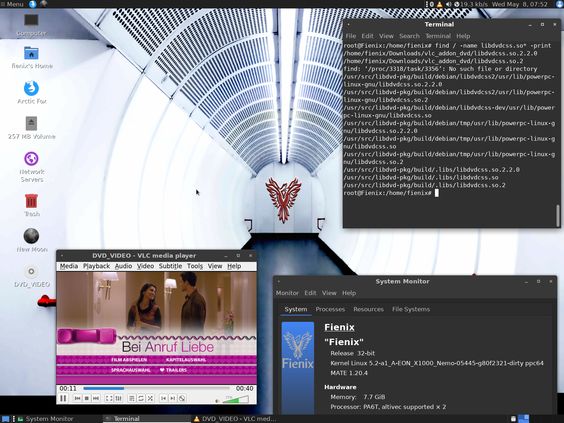Switch to the System tab
The height and width of the screenshot is (423, 564).
[296, 309]
